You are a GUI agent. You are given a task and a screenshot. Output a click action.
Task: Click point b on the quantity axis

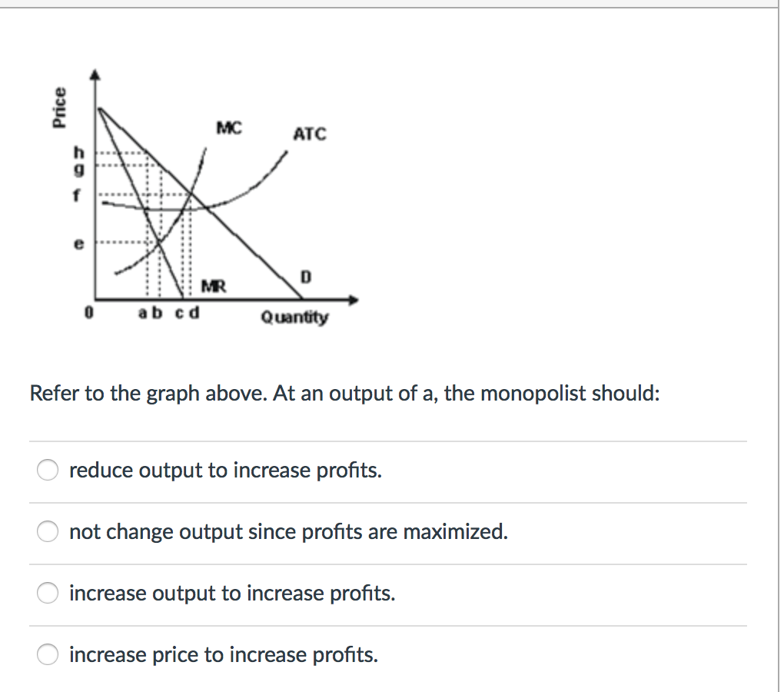pyautogui.click(x=156, y=312)
